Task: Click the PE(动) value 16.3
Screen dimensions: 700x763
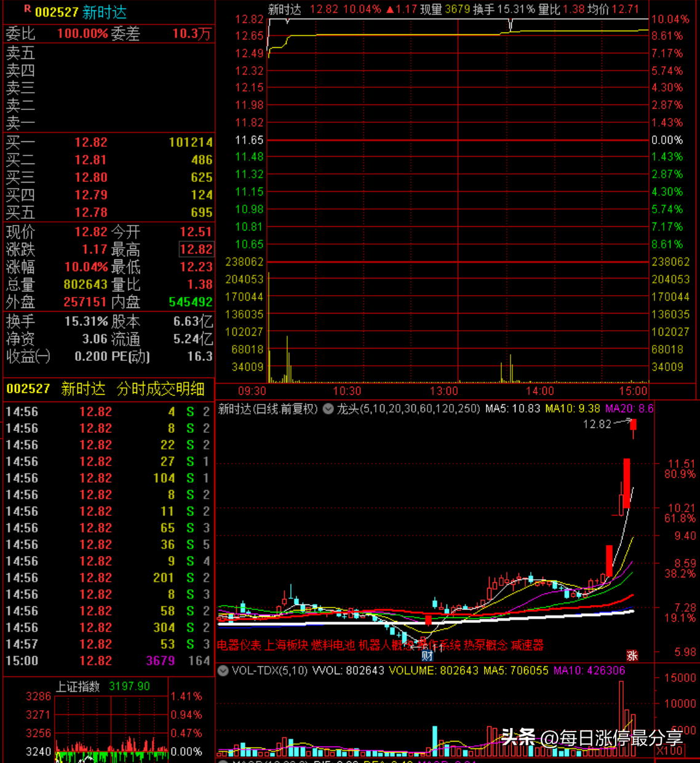Action: click(200, 357)
